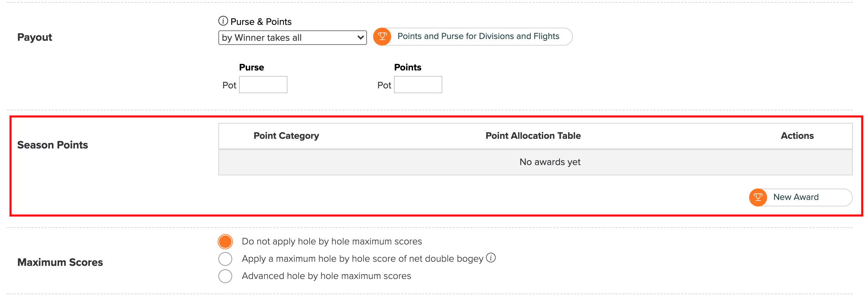Screen dimensions: 868x299
Task: Click the orange trophy icon beside Points and Purse
Action: (382, 37)
